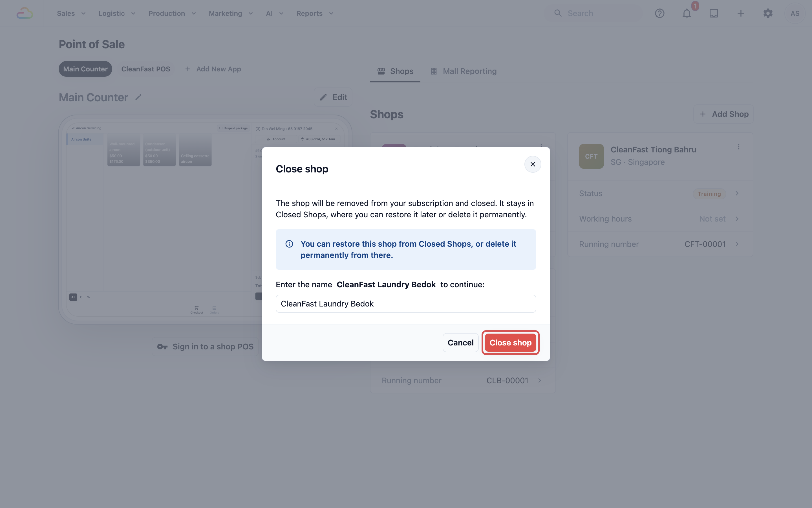812x508 pixels.
Task: Switch to the Shops tab
Action: pos(395,71)
